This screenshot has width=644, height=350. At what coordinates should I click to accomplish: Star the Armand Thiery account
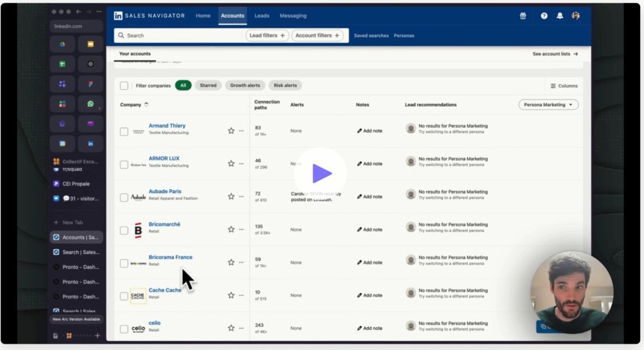point(231,131)
